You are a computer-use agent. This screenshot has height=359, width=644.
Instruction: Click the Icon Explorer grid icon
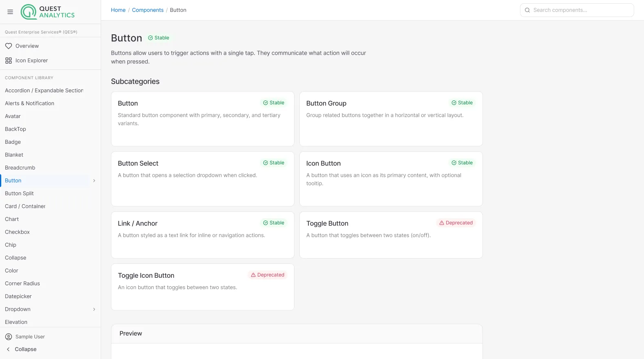(9, 60)
